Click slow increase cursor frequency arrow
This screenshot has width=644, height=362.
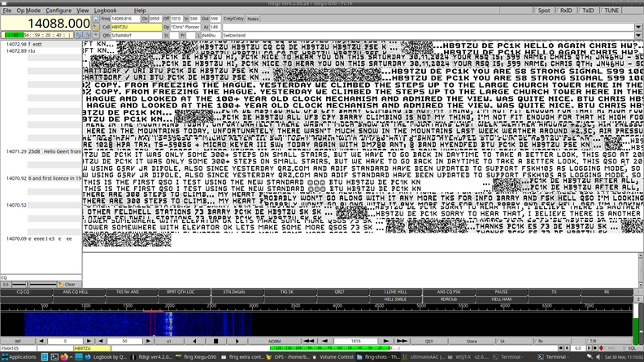[385, 341]
